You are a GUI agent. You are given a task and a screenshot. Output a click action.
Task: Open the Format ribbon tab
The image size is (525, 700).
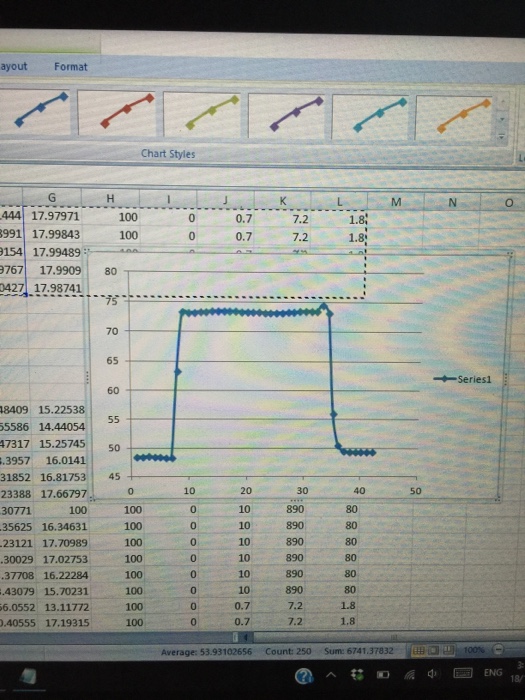71,67
